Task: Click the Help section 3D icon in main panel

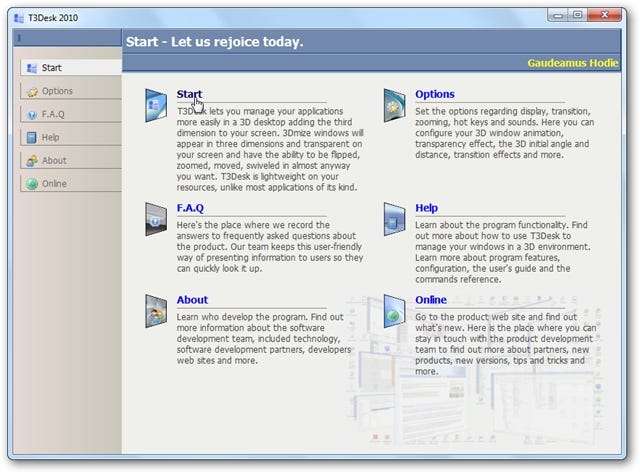Action: 395,219
